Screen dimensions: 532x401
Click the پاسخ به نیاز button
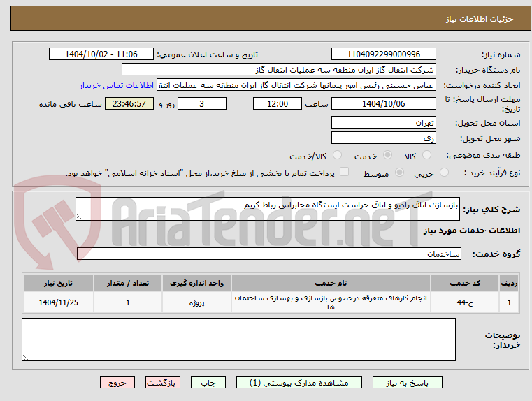tap(407, 382)
